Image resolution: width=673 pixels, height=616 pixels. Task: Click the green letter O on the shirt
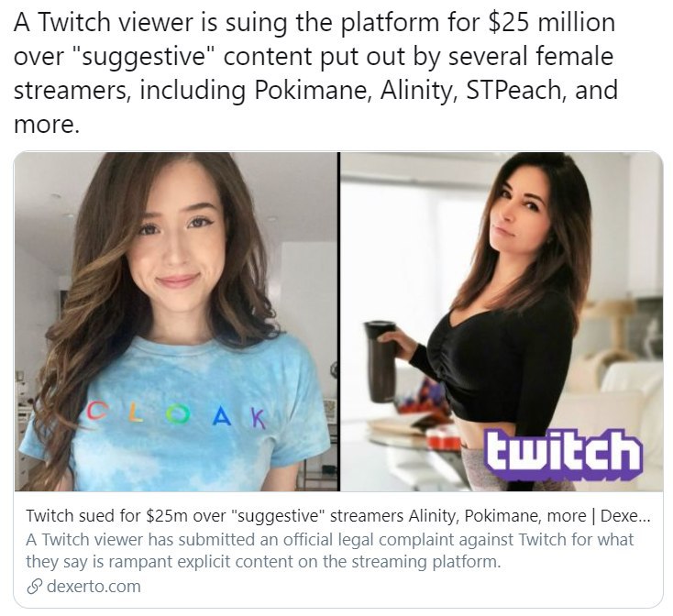point(178,414)
